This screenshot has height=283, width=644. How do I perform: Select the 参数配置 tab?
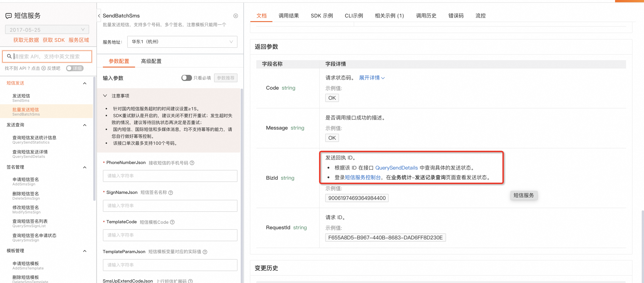pyautogui.click(x=119, y=61)
